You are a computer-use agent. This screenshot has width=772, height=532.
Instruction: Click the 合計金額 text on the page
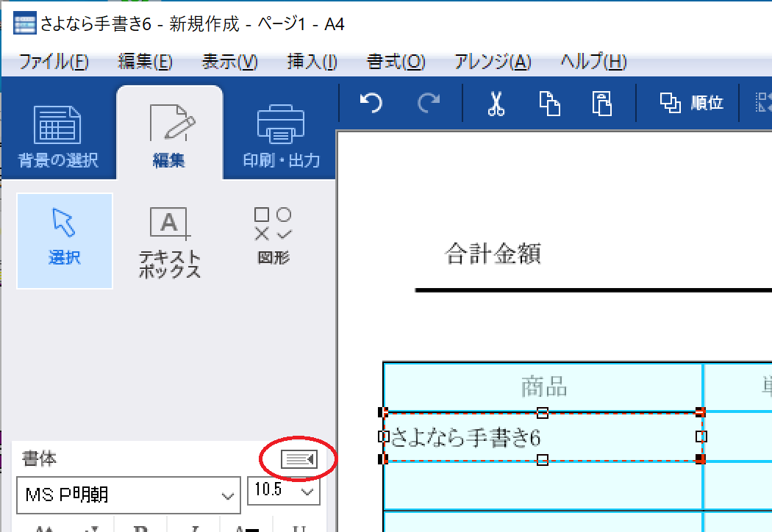tap(493, 254)
